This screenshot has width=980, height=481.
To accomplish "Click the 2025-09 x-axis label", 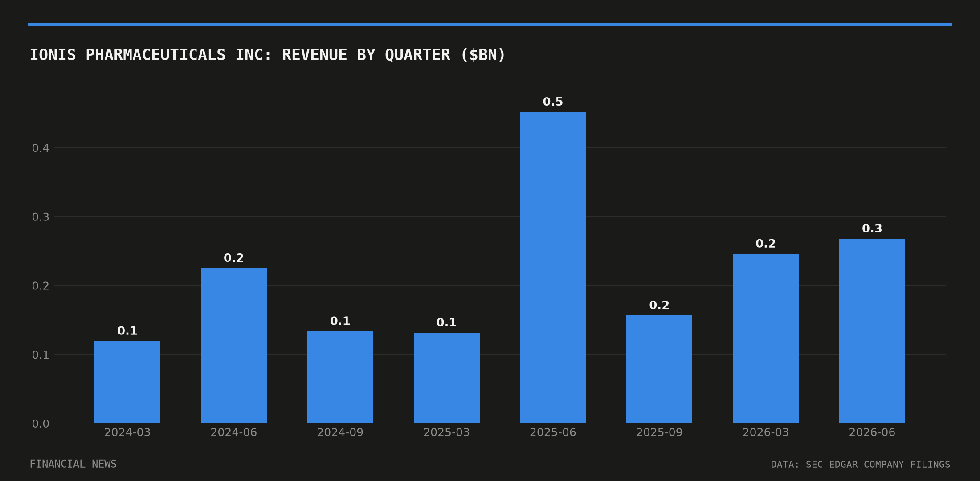I will [659, 432].
